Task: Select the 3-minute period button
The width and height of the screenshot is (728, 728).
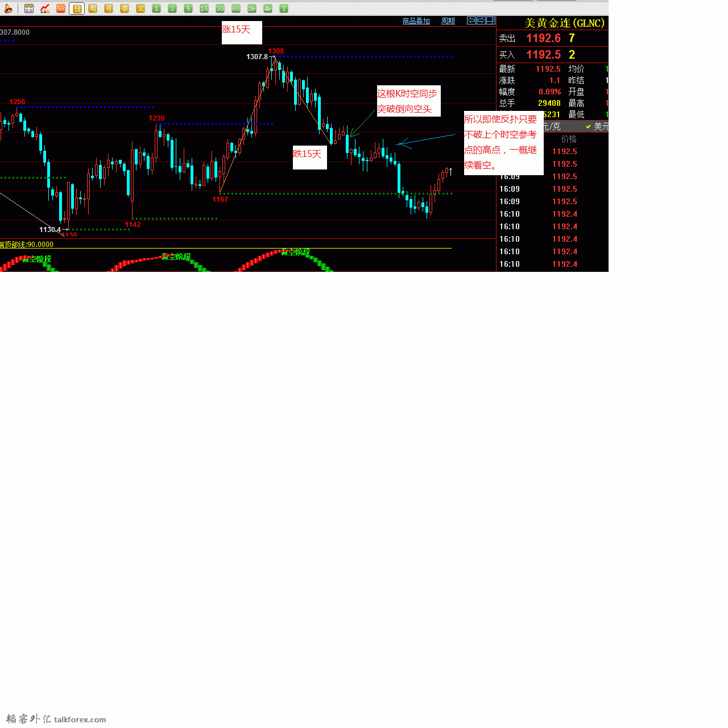Action: point(172,9)
